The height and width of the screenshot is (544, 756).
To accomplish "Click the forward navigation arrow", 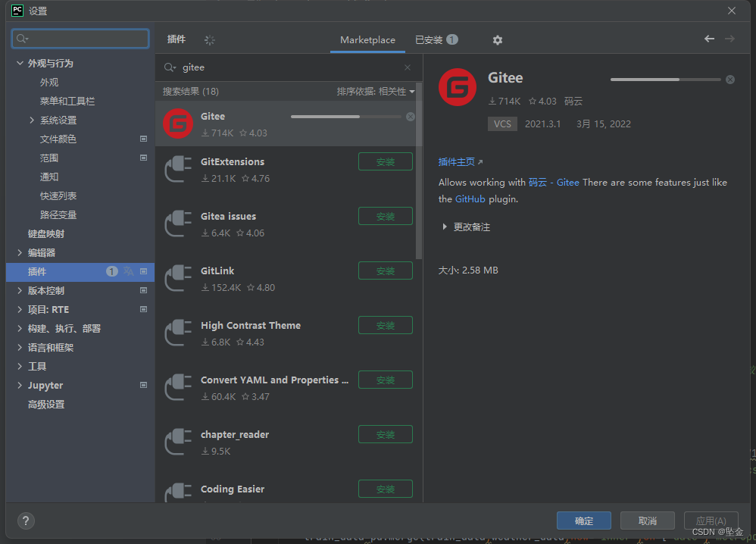I will pos(729,39).
